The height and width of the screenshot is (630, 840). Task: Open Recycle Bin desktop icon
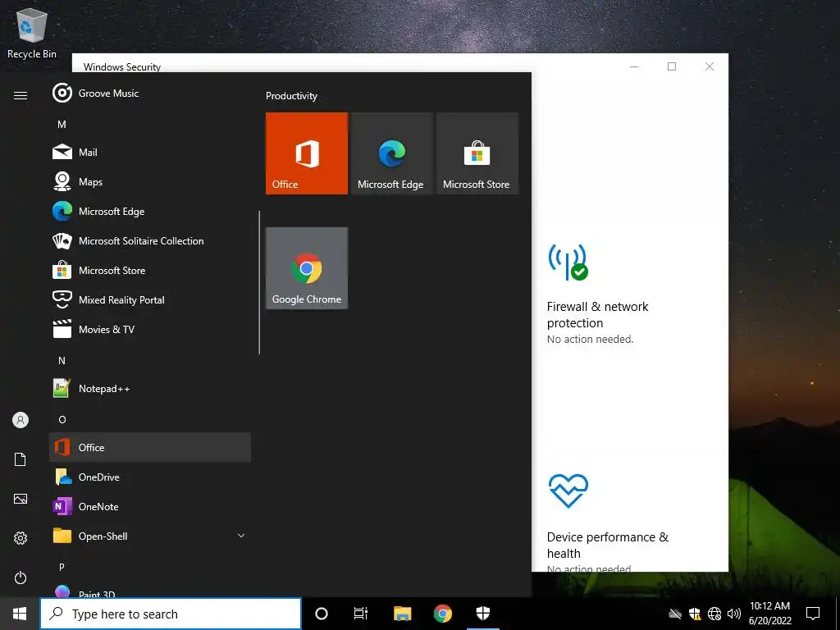coord(32,33)
